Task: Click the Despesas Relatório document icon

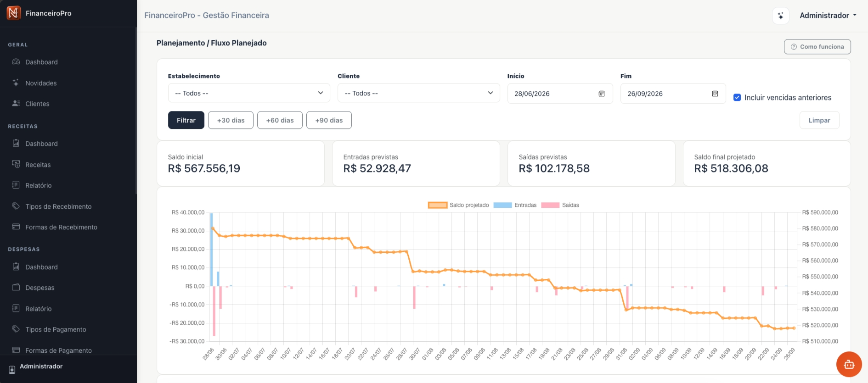Action: [16, 308]
